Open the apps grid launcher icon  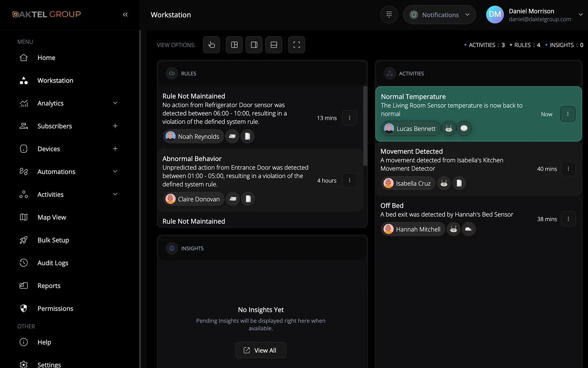(x=389, y=15)
